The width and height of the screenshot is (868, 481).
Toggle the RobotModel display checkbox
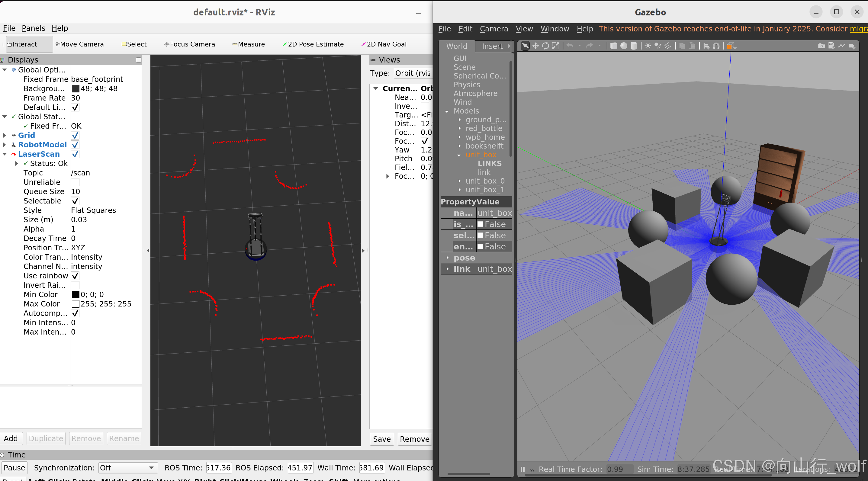(x=75, y=145)
